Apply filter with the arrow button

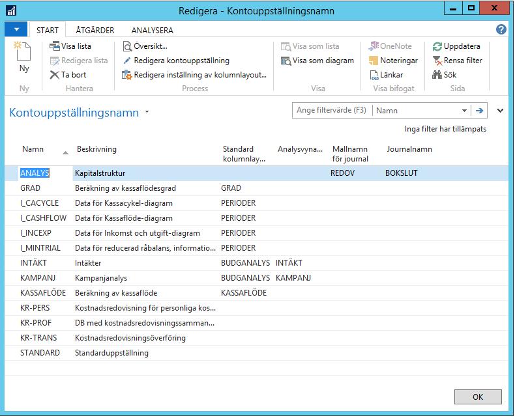click(x=479, y=111)
